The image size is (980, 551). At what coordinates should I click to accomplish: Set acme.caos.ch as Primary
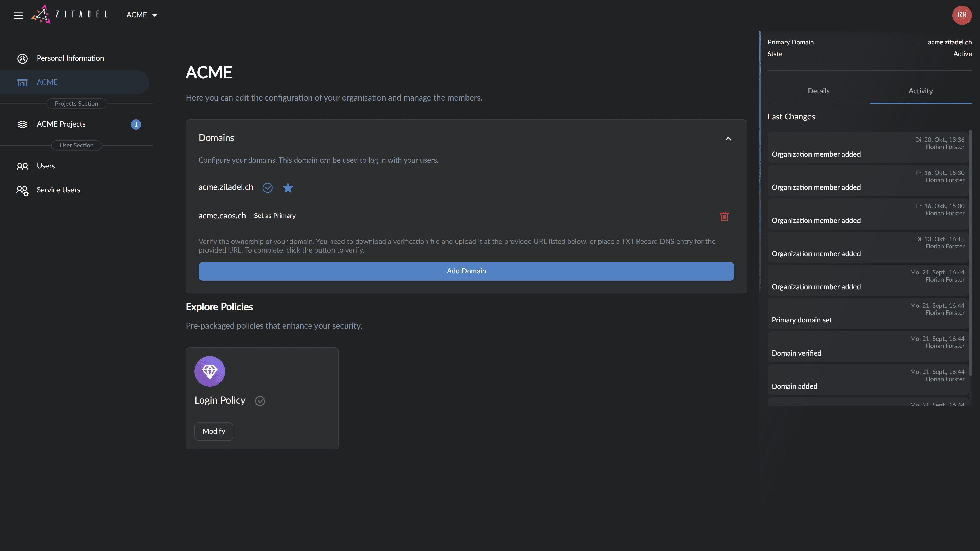(274, 216)
